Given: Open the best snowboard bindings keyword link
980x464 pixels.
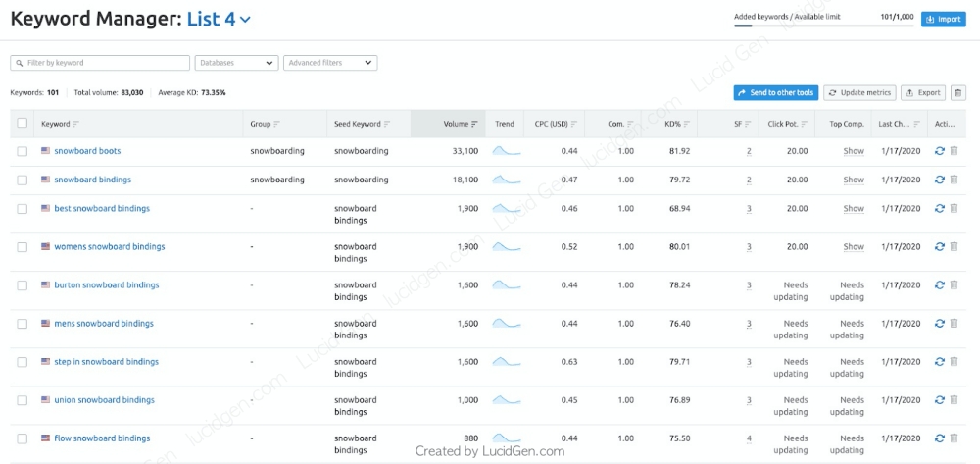Looking at the screenshot, I should [102, 209].
